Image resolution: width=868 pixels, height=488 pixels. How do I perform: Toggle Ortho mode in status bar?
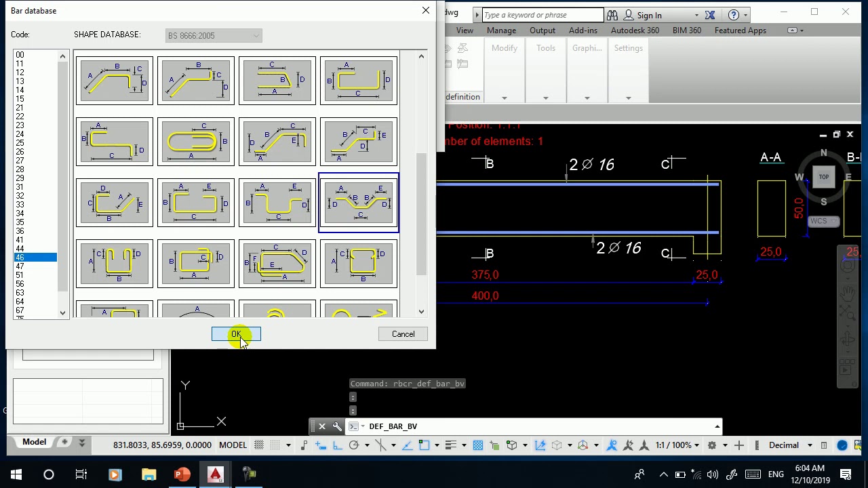tap(337, 445)
